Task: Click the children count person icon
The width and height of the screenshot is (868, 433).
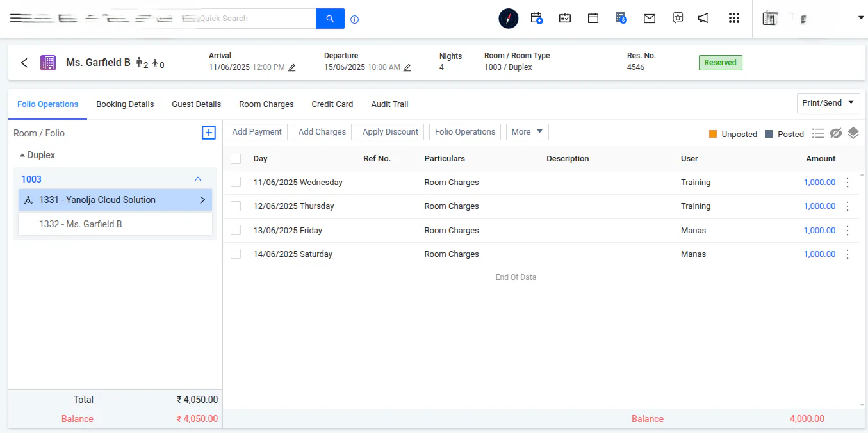Action: click(x=155, y=63)
